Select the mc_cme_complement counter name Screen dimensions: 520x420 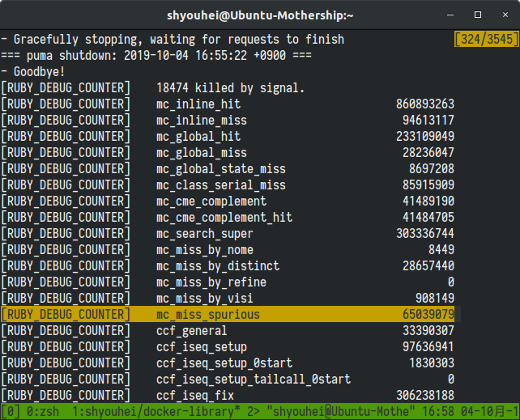[211, 201]
